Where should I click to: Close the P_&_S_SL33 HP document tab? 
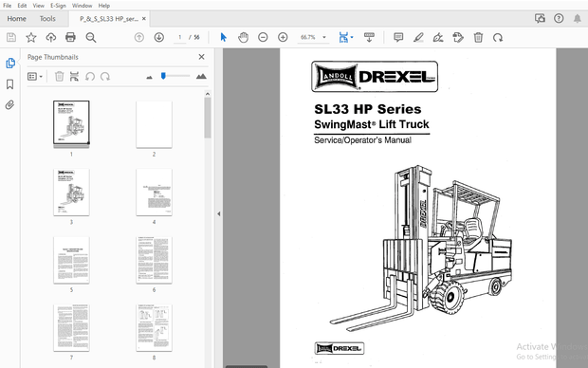click(144, 18)
